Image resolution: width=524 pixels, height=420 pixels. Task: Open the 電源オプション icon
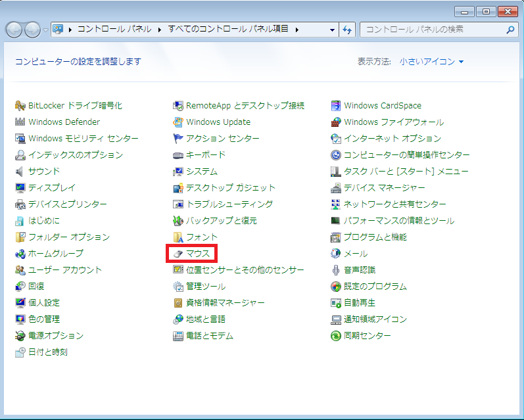(20, 335)
